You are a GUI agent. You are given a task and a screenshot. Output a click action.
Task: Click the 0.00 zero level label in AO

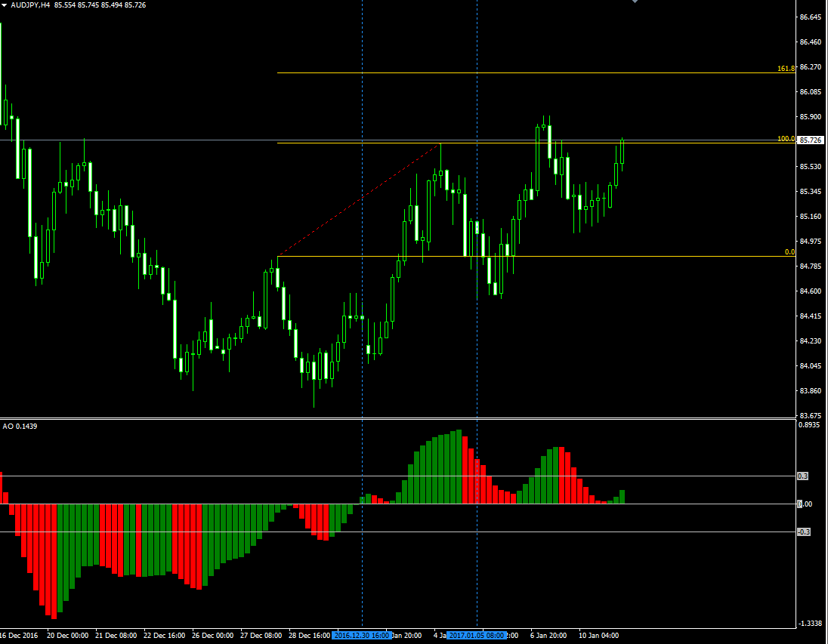tap(805, 504)
